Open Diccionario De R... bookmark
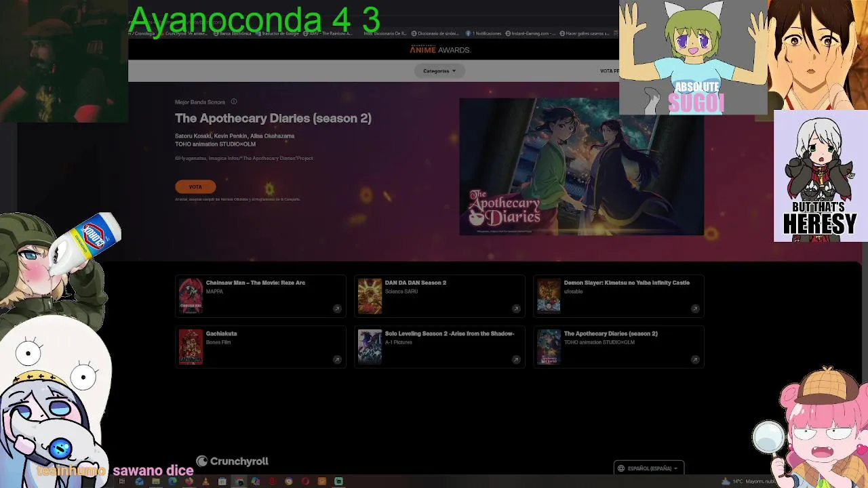Image resolution: width=868 pixels, height=488 pixels. click(385, 33)
